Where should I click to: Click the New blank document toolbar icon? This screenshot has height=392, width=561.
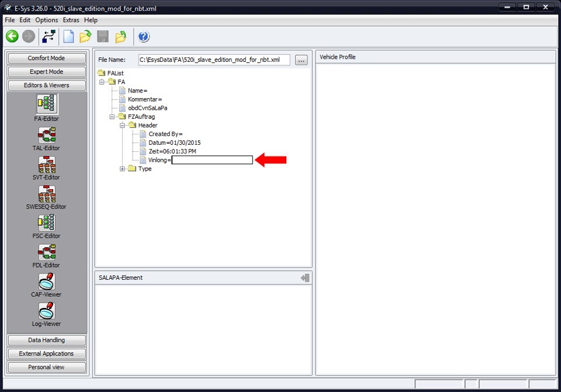pyautogui.click(x=68, y=36)
